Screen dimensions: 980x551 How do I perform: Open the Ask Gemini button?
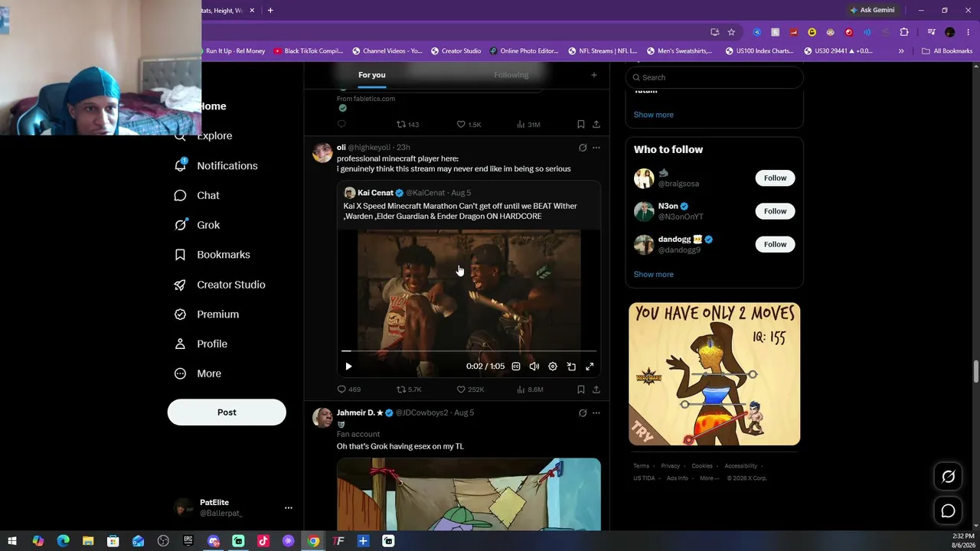click(x=872, y=11)
